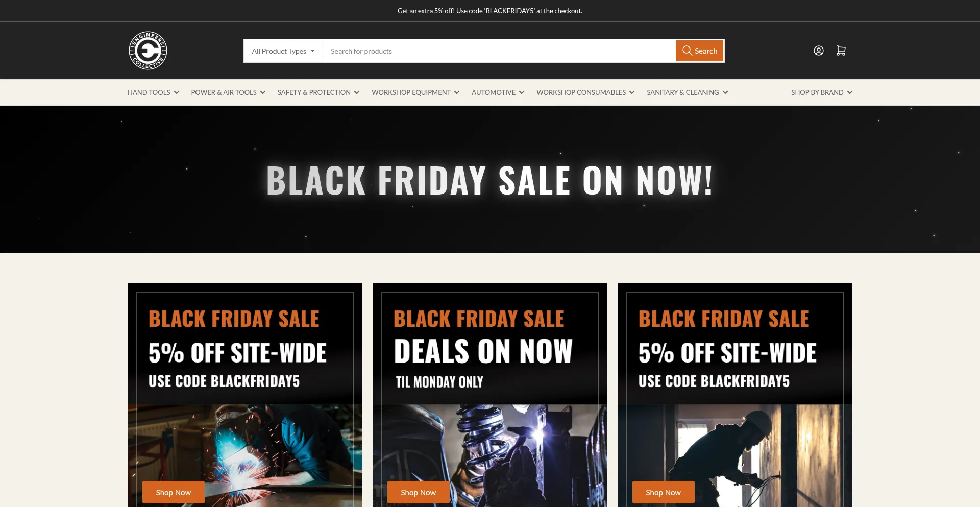This screenshot has height=507, width=980.
Task: Click Shop Now on Deals On Now banner
Action: [419, 492]
